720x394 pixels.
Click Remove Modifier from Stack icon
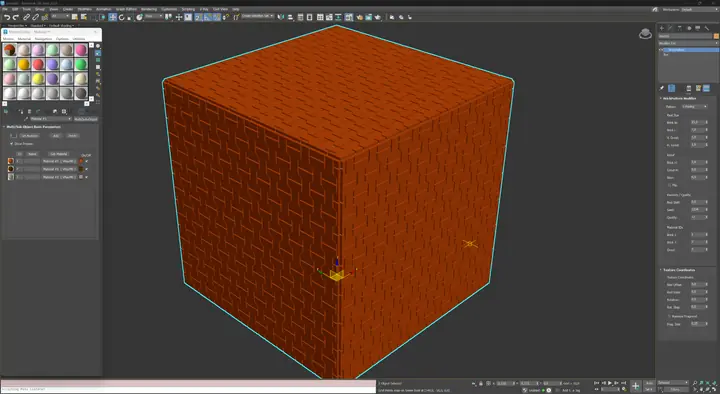pyautogui.click(x=688, y=88)
